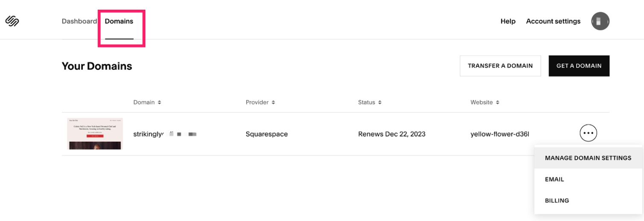This screenshot has width=644, height=221.
Task: Sort by the Provider column arrows
Action: pyautogui.click(x=273, y=103)
